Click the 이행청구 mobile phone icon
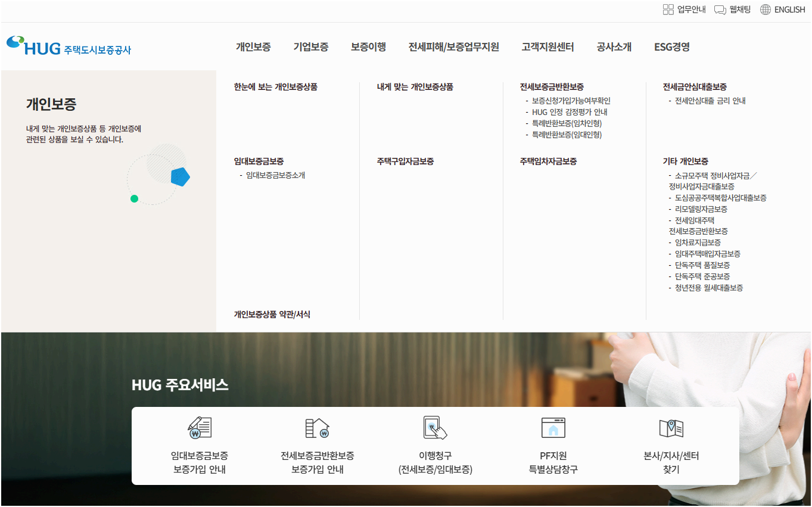This screenshot has height=507, width=812. [x=435, y=426]
